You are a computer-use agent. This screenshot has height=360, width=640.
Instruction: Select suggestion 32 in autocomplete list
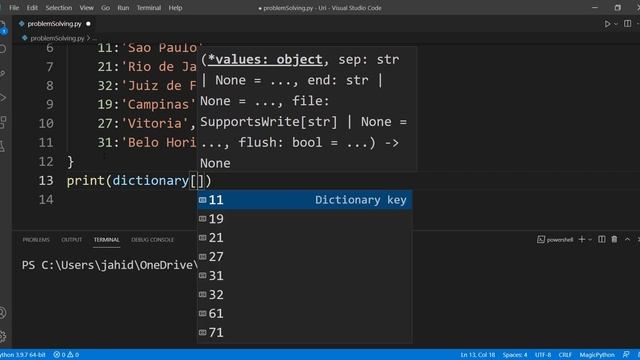pos(304,295)
